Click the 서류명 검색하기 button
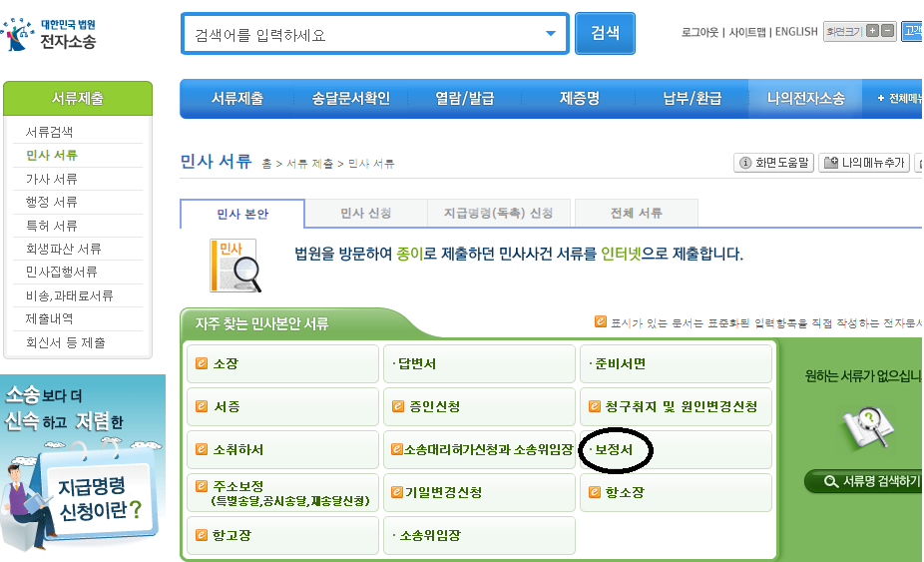 pos(865,481)
